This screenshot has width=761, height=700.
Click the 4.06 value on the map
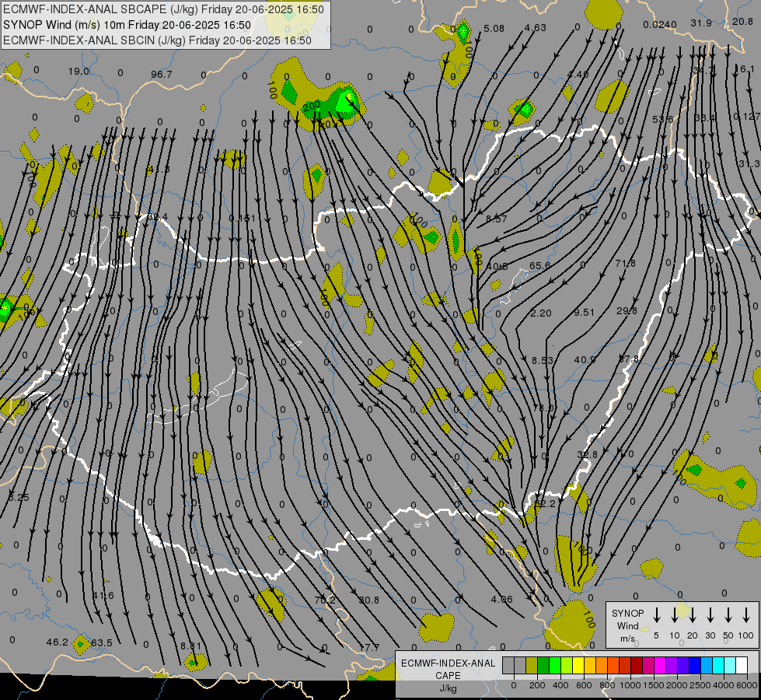(502, 600)
